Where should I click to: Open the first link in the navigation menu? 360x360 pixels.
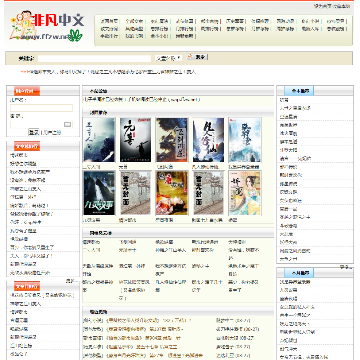coord(109,21)
